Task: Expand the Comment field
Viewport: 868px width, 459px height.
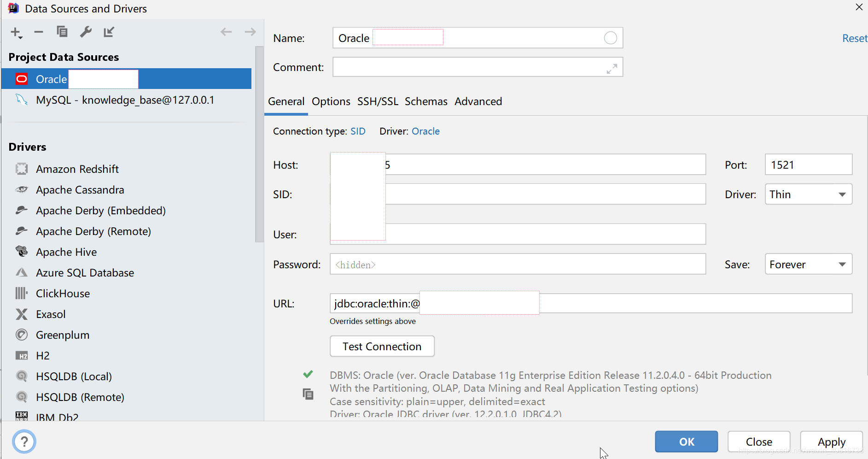Action: click(612, 69)
